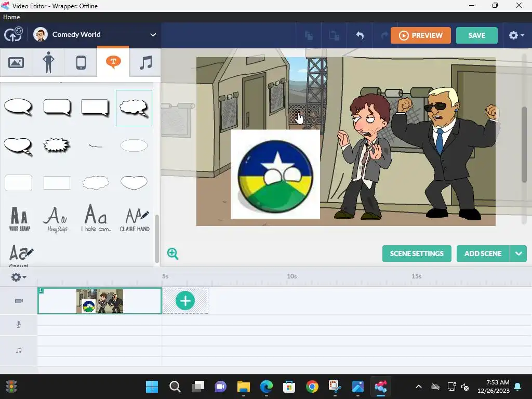Click the 15s mark on timeline ruler
This screenshot has width=532, height=399.
(417, 276)
